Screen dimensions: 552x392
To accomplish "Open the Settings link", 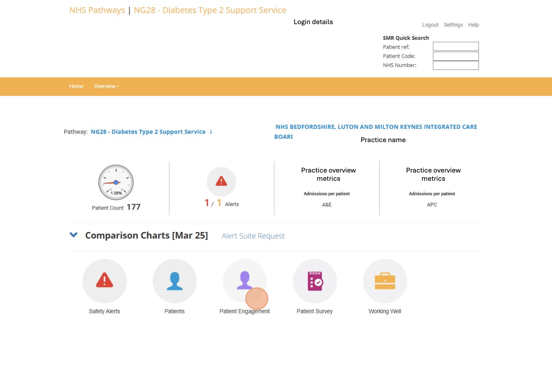I will pyautogui.click(x=453, y=25).
